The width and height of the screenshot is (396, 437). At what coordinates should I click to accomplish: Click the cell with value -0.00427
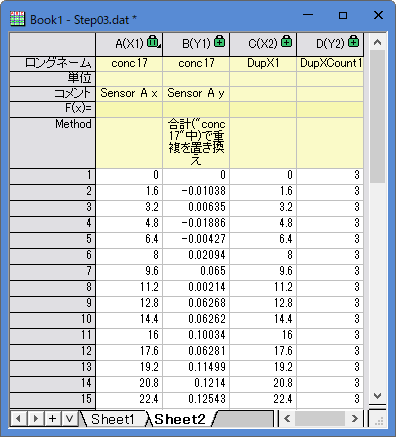click(x=196, y=239)
